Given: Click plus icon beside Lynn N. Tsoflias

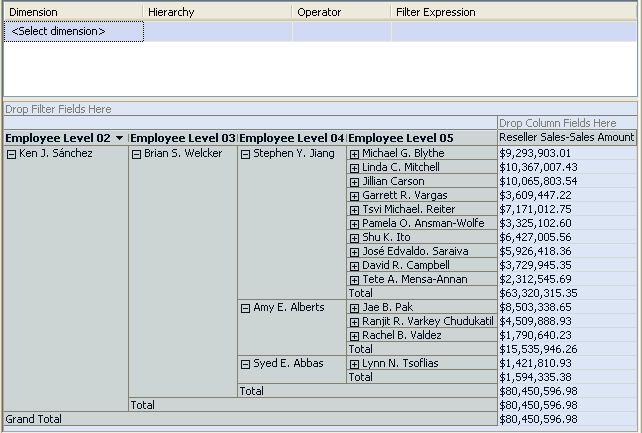Looking at the screenshot, I should coord(355,364).
